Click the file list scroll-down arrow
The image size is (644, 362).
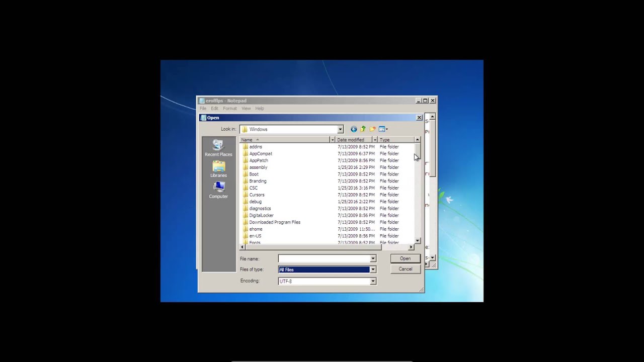(x=417, y=241)
